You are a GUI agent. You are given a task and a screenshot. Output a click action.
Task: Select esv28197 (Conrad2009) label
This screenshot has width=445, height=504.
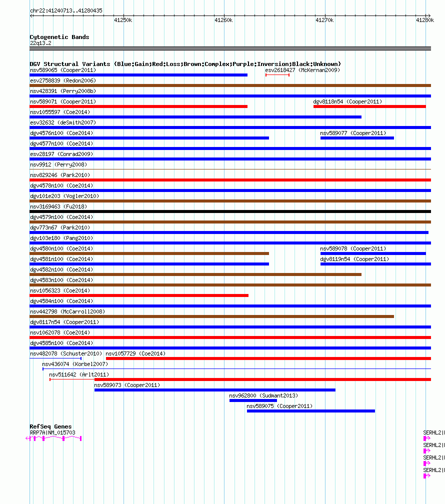61,154
